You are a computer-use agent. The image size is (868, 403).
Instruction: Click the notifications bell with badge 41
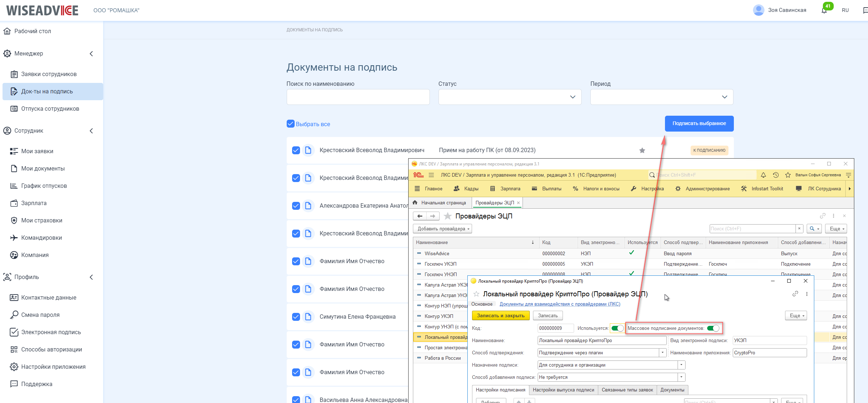click(824, 10)
